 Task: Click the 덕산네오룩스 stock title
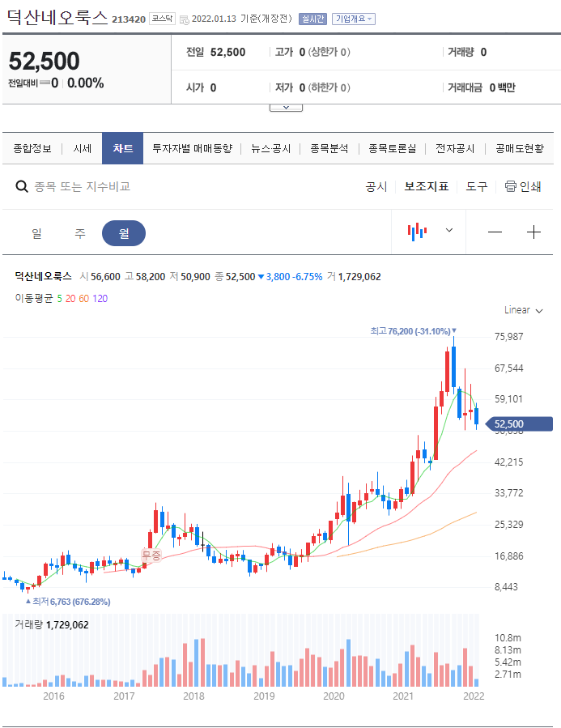57,17
